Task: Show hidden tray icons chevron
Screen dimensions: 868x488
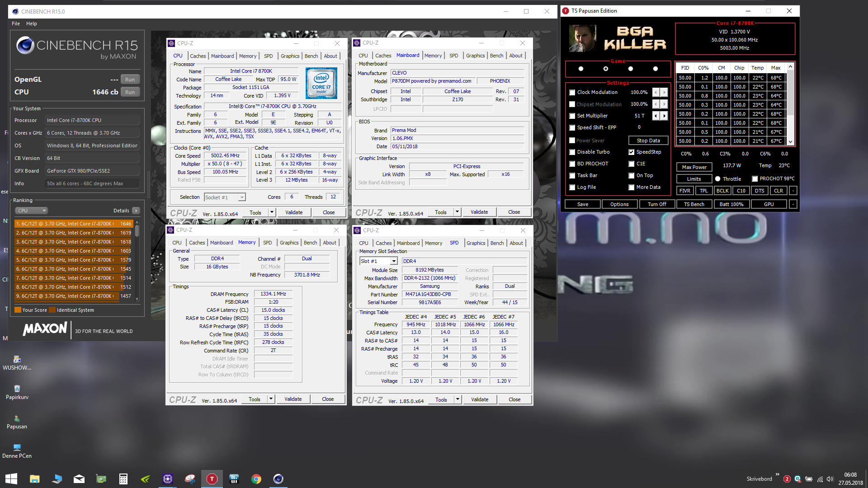Action: pos(777,474)
